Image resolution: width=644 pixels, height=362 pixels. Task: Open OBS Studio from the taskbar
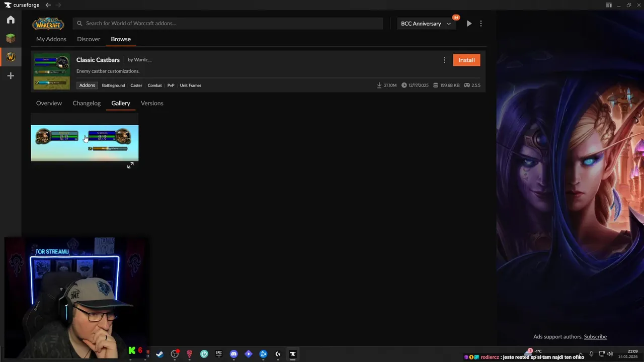[x=175, y=354]
